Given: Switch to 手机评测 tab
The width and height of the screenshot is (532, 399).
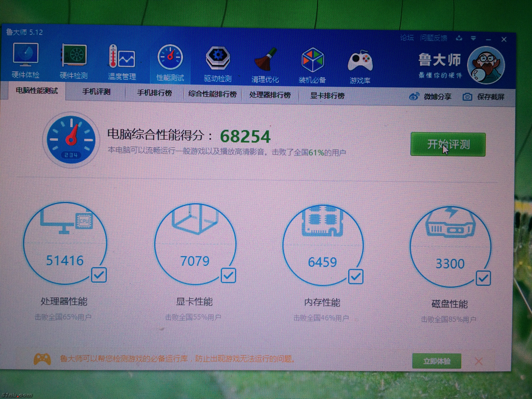Looking at the screenshot, I should pos(96,92).
